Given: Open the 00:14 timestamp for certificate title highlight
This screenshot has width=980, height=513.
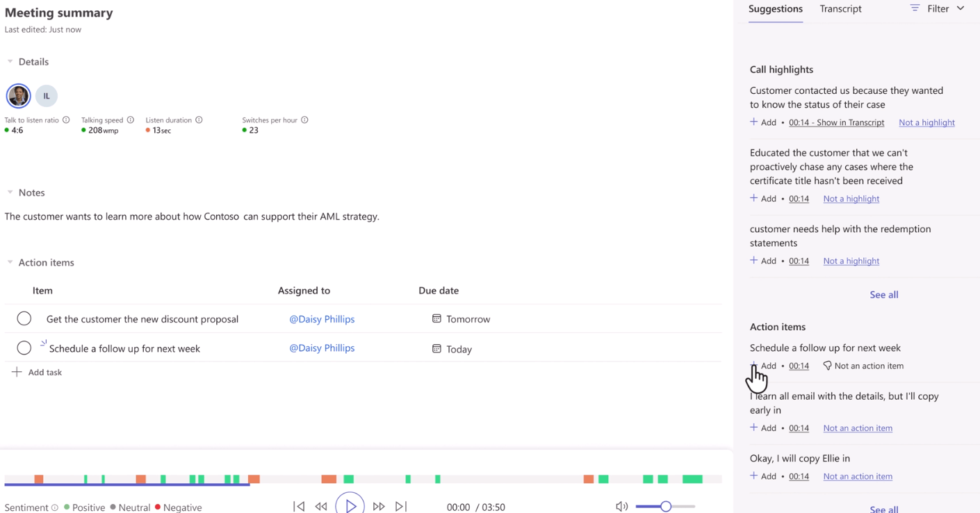Looking at the screenshot, I should point(799,198).
